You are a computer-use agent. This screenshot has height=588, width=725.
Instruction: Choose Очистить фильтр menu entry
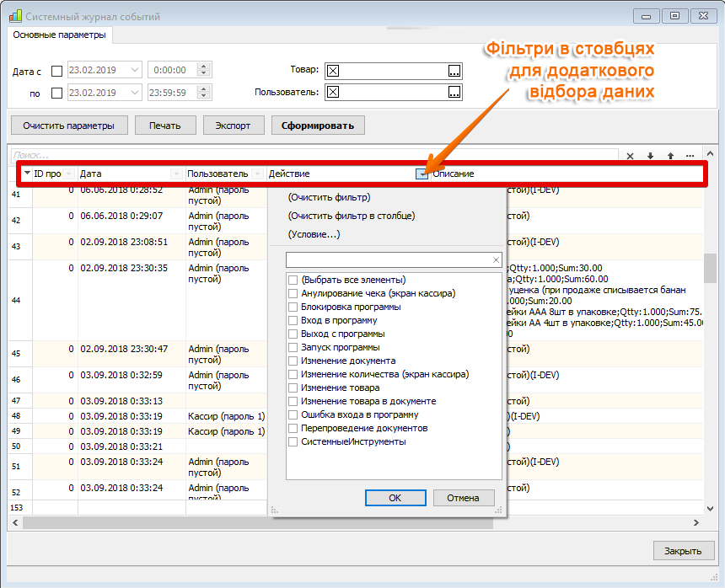click(x=329, y=197)
